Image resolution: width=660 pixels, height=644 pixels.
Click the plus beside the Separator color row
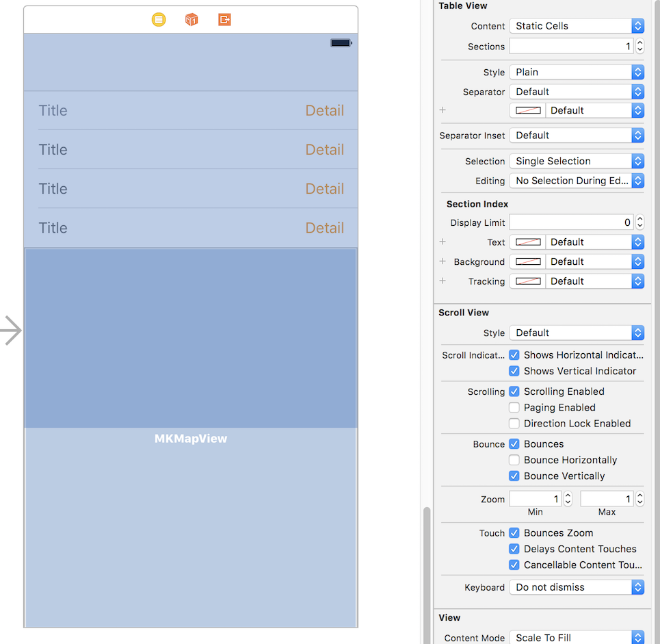point(442,110)
